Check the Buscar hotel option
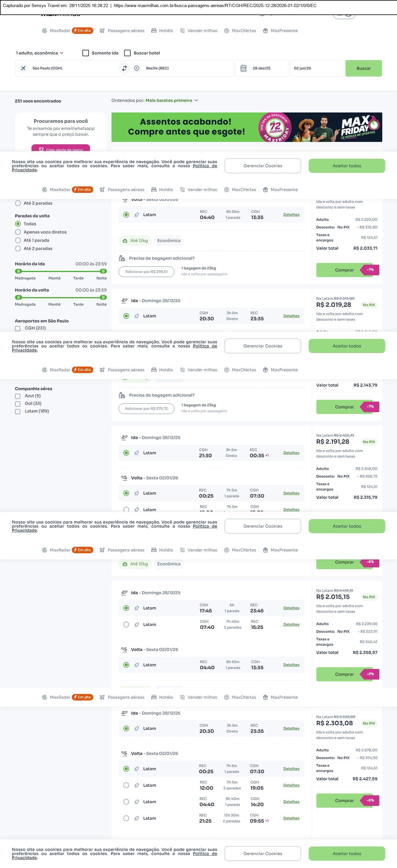This screenshot has width=397, height=868. click(x=127, y=53)
